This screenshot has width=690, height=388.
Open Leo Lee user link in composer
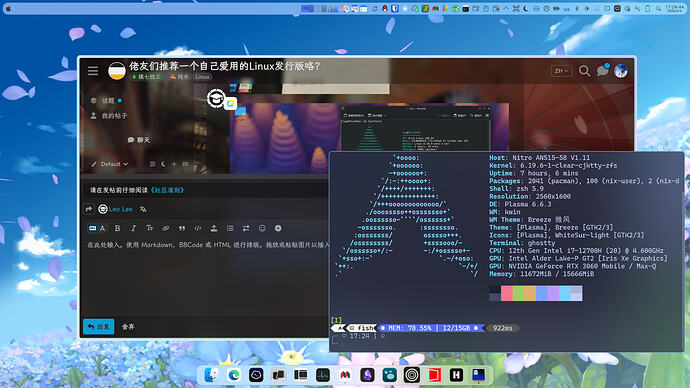(121, 209)
